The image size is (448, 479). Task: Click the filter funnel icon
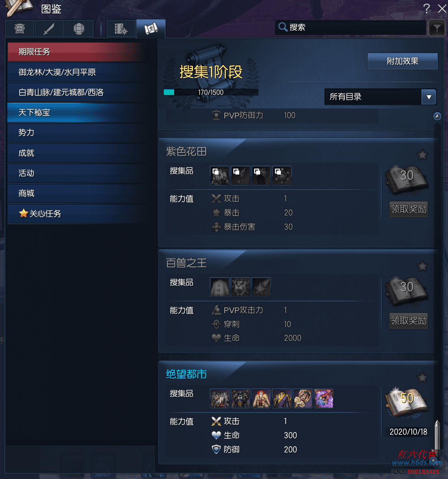[x=437, y=28]
